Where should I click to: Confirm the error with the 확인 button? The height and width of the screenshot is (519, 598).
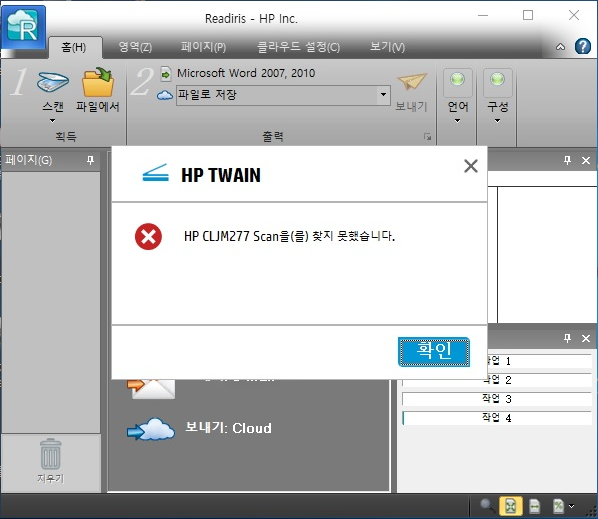(434, 352)
